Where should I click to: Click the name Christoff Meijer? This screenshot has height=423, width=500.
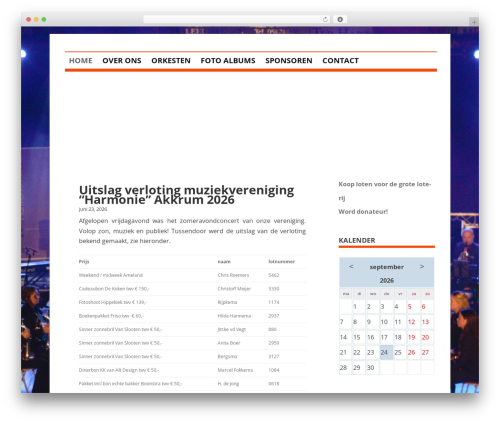234,289
